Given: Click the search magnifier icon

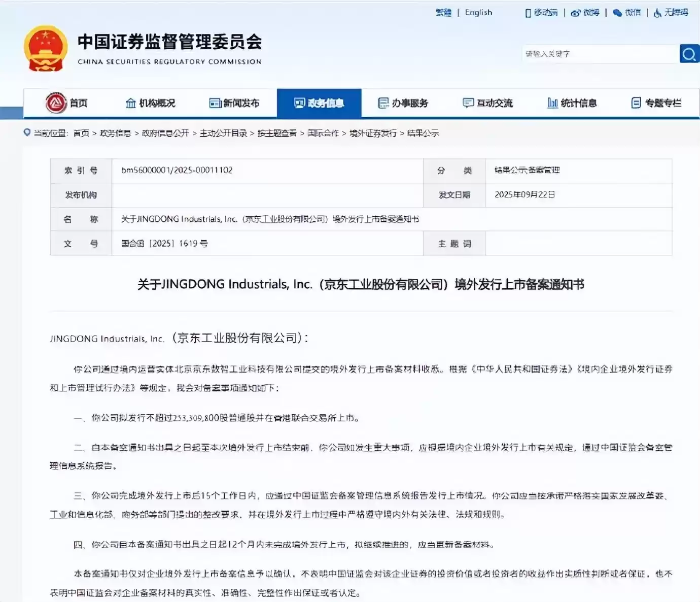Looking at the screenshot, I should [689, 53].
